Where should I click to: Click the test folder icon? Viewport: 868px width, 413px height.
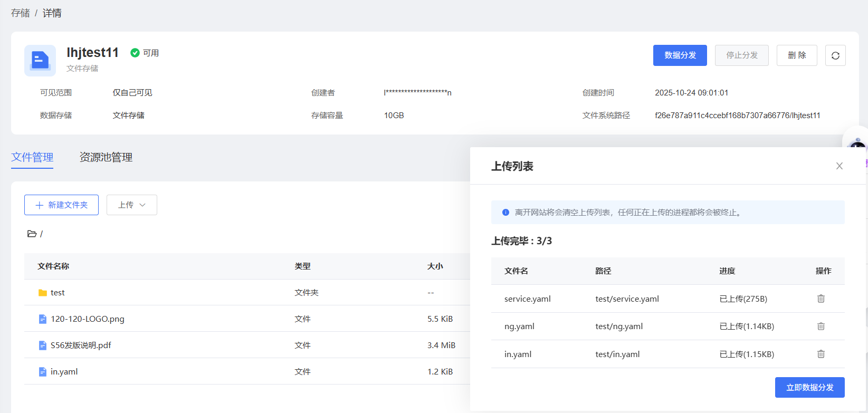(x=43, y=293)
